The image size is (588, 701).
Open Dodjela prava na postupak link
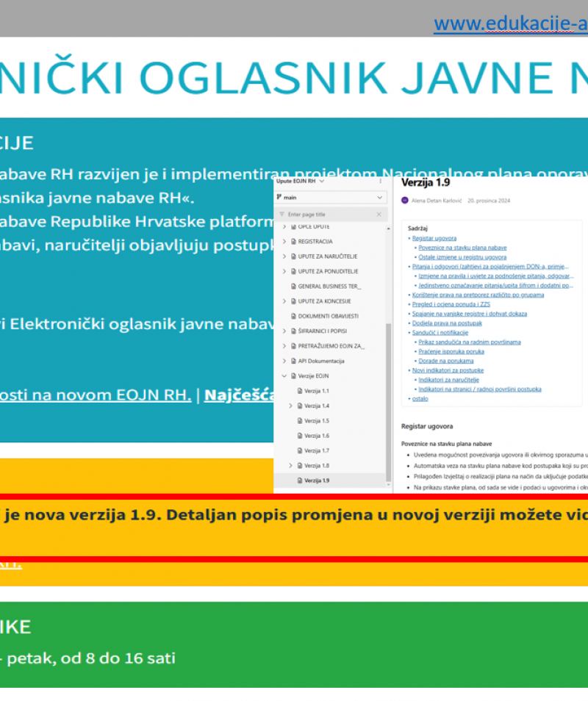point(447,323)
